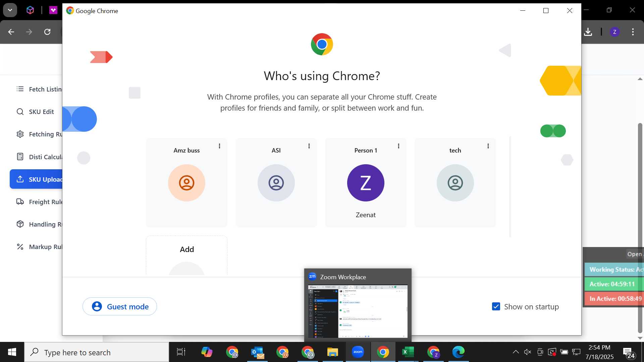The image size is (644, 362).
Task: Select SKU Upload in the sidebar
Action: [x=36, y=179]
